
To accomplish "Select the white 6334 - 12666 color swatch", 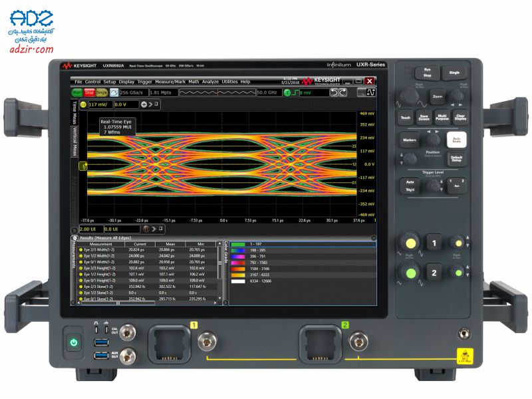I will click(238, 281).
